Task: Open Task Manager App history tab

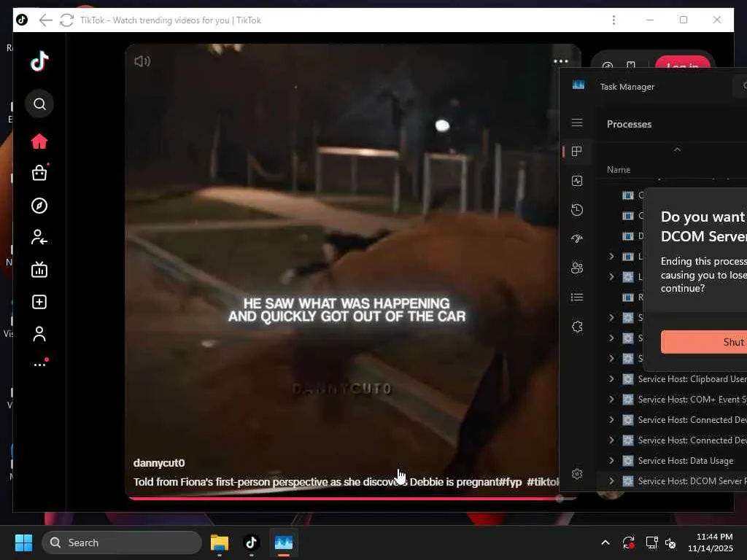Action: click(577, 209)
